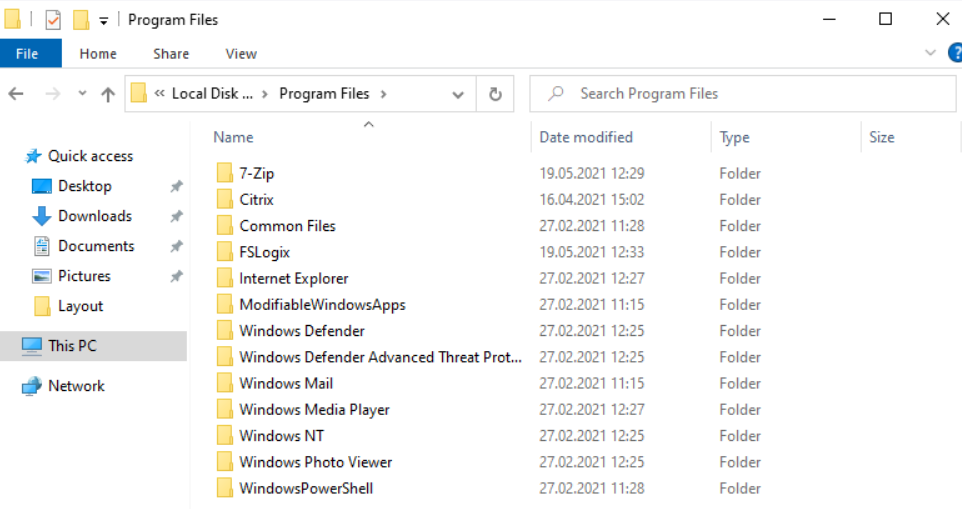
Task: Go up one folder level arrow
Action: click(x=108, y=94)
